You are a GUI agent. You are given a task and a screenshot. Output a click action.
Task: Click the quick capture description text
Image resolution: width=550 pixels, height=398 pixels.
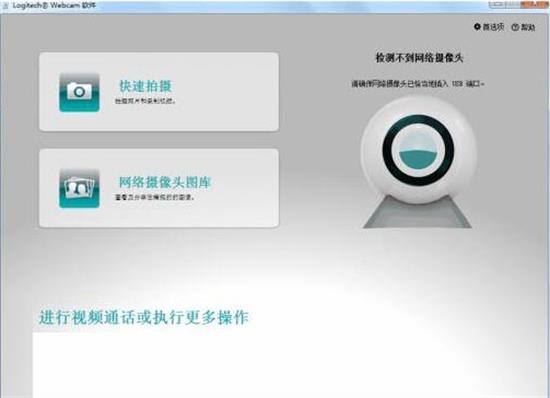point(145,101)
